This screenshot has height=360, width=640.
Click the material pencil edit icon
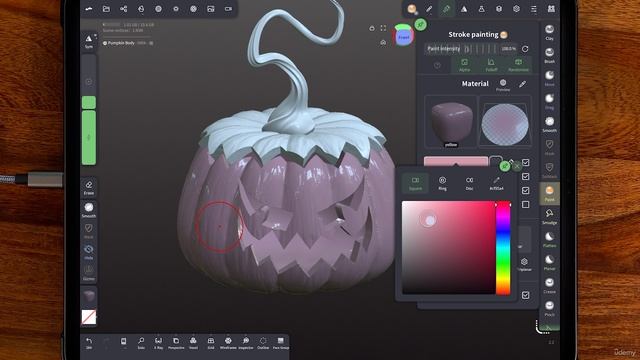click(522, 84)
